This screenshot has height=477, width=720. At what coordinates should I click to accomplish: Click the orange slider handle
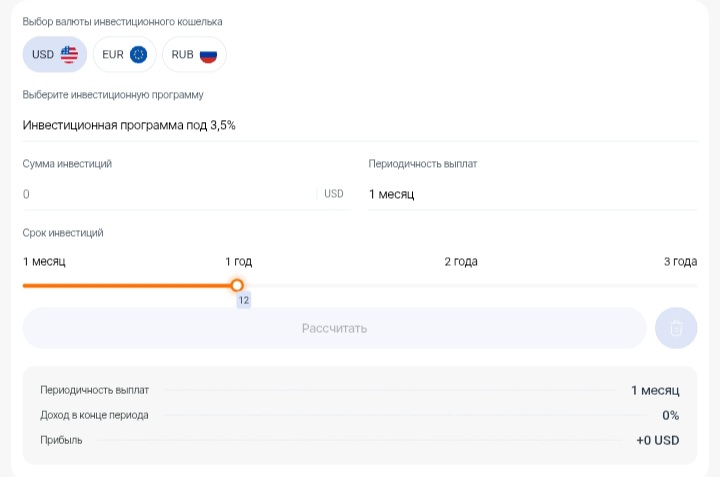click(x=237, y=285)
